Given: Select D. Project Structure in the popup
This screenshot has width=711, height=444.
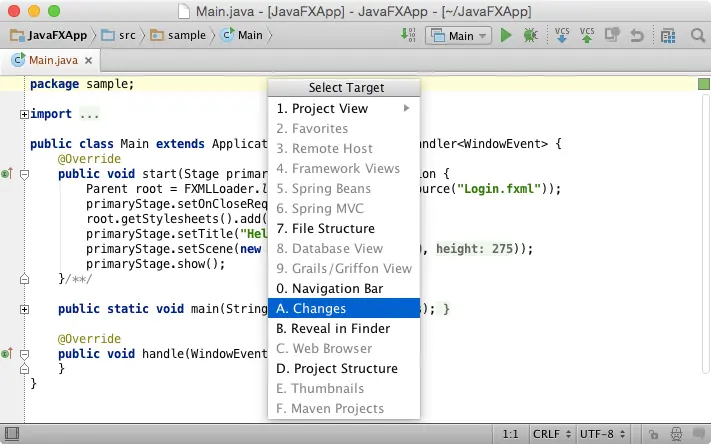Looking at the screenshot, I should click(344, 368).
